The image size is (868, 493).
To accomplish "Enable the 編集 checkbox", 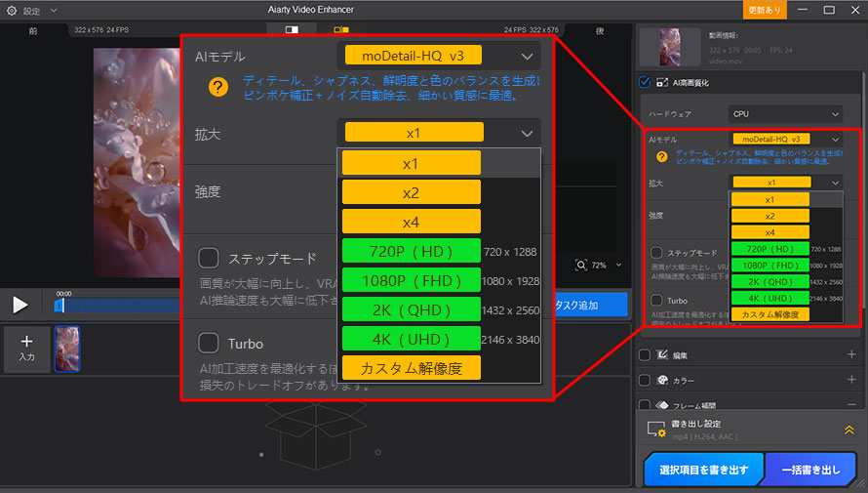I will (x=645, y=355).
